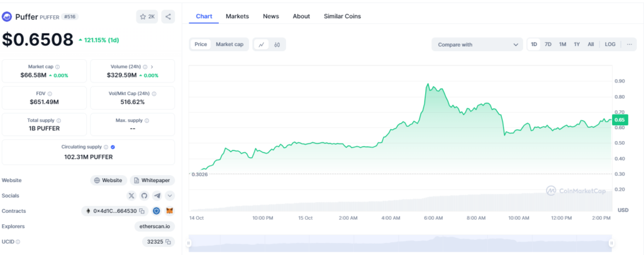
Task: Switch to the News tab
Action: click(271, 16)
